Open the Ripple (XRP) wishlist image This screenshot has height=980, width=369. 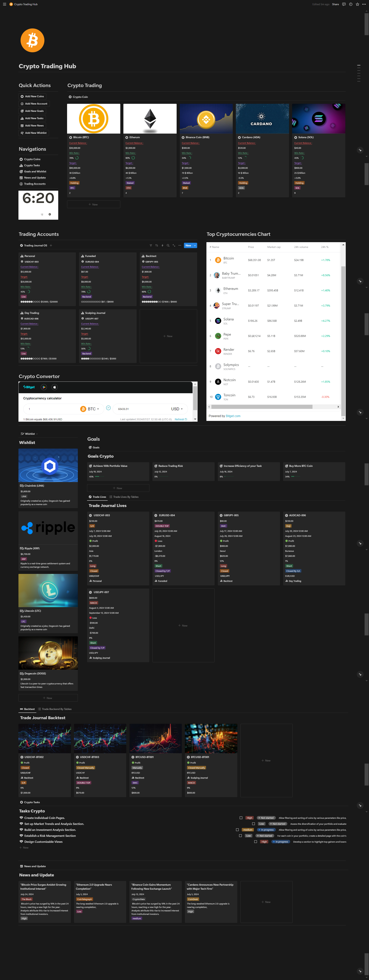click(x=48, y=528)
